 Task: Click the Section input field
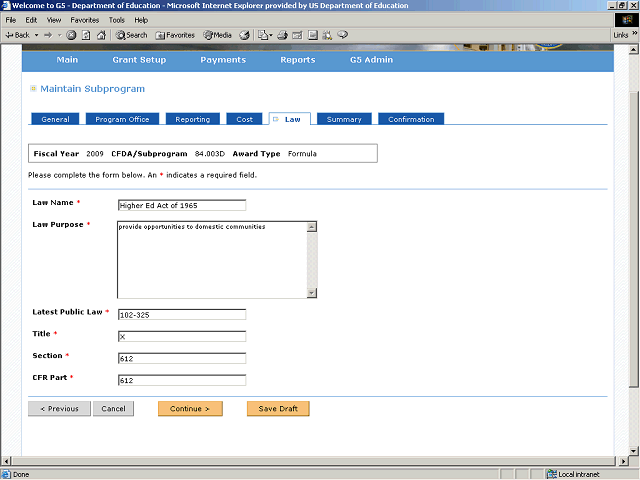tap(182, 358)
